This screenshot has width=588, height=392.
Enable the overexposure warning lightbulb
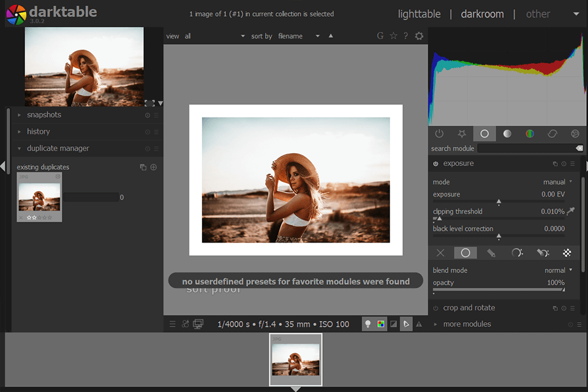[x=368, y=324]
